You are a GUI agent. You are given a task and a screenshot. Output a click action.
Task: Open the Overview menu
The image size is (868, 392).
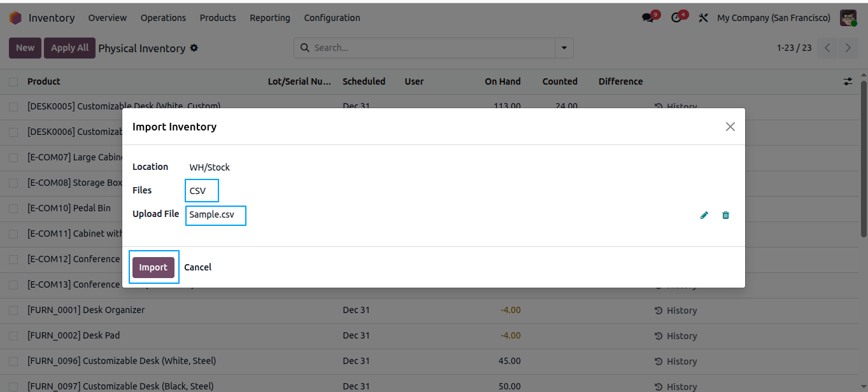point(108,18)
